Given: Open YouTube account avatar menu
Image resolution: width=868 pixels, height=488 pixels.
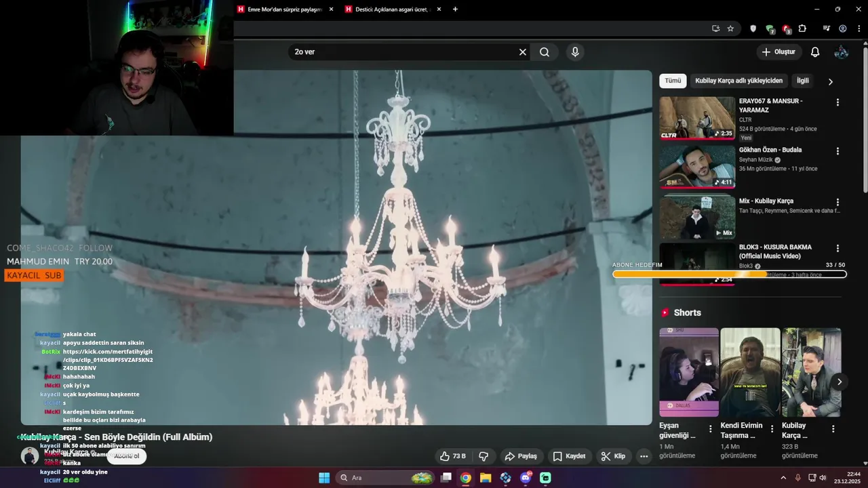Looking at the screenshot, I should 841,52.
